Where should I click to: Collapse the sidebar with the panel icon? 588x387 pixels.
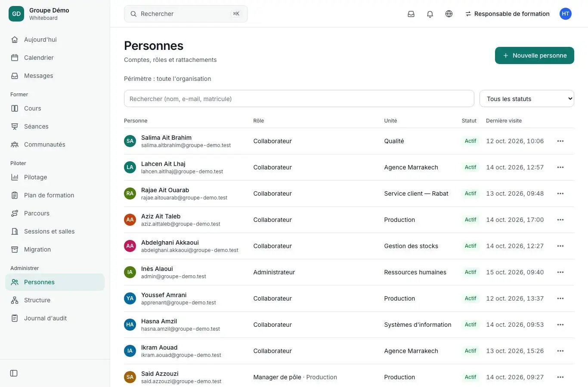[x=14, y=373]
